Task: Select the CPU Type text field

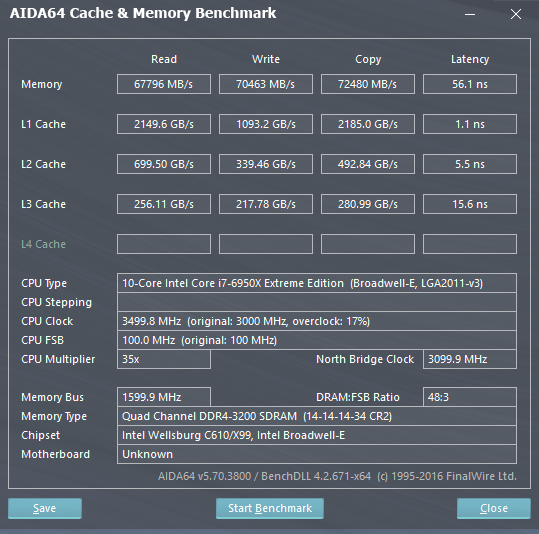Action: point(317,283)
